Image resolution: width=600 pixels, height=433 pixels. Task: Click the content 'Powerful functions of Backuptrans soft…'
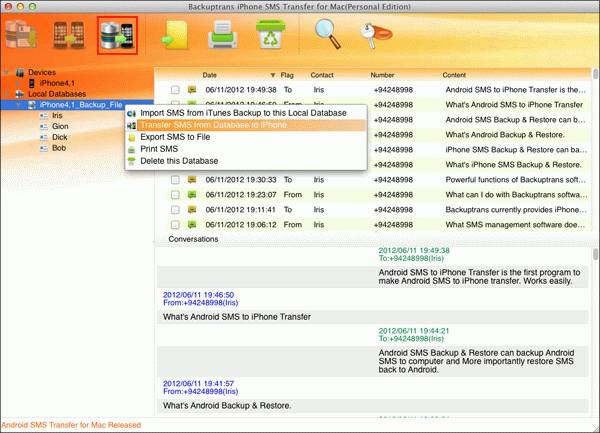[x=515, y=180]
